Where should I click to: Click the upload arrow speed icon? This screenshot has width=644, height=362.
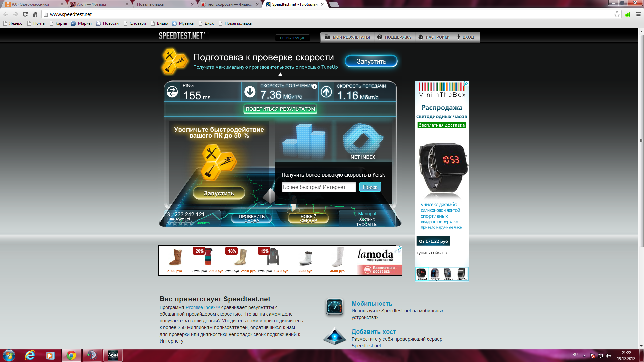tap(326, 92)
